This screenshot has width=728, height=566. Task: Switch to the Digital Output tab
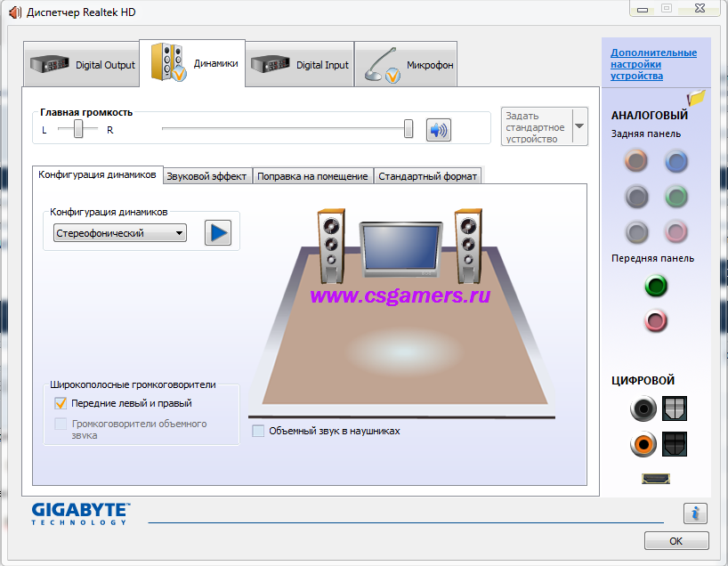coord(82,65)
